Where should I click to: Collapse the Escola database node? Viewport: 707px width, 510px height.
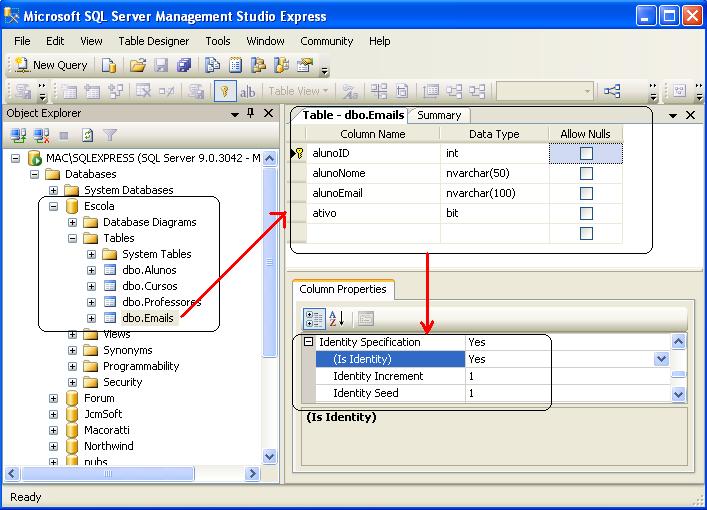pos(53,206)
